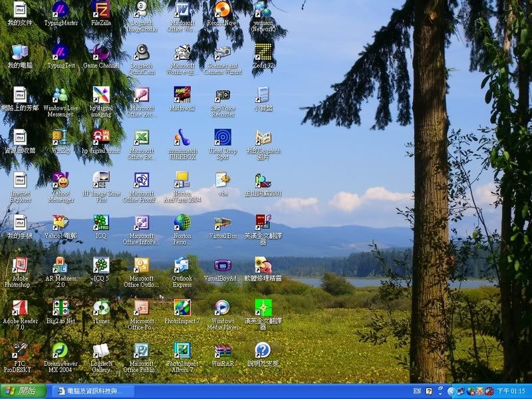Select the Adobe Reader 7.0 icon
The height and width of the screenshot is (399, 532).
click(20, 307)
